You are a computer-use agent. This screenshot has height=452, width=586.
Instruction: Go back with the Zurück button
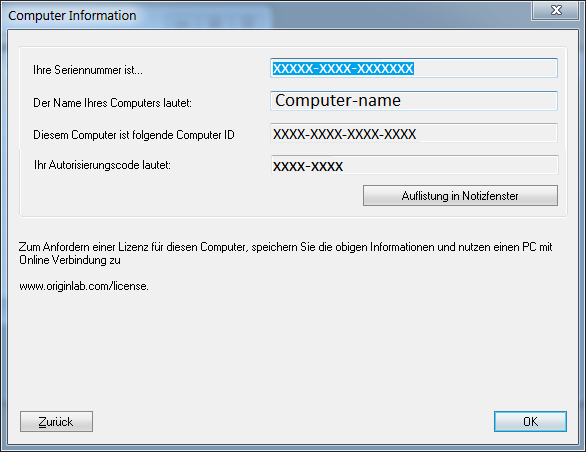pyautogui.click(x=56, y=422)
